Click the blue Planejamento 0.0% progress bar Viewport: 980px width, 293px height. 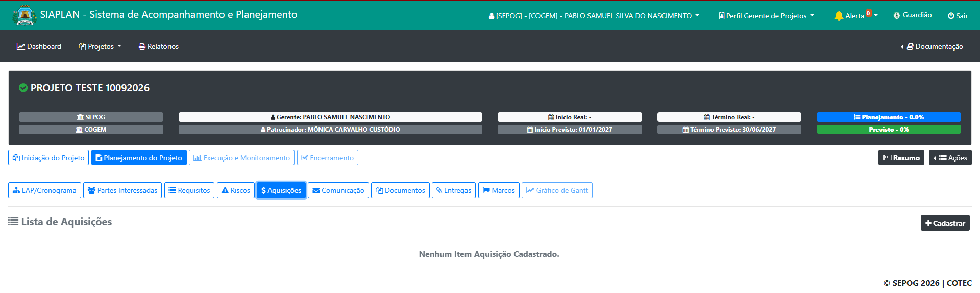889,117
